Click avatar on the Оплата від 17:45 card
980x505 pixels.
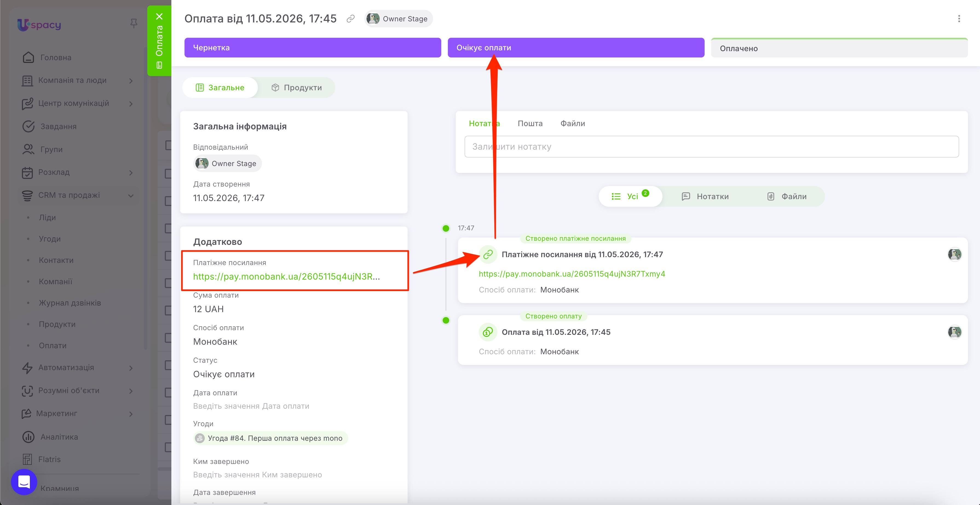click(x=955, y=332)
